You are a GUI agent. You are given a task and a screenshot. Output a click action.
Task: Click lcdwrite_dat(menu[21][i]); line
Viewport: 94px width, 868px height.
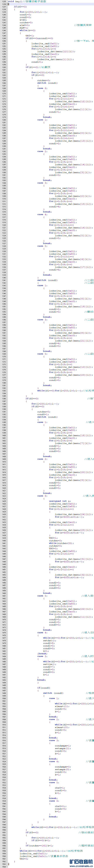(x=74, y=341)
